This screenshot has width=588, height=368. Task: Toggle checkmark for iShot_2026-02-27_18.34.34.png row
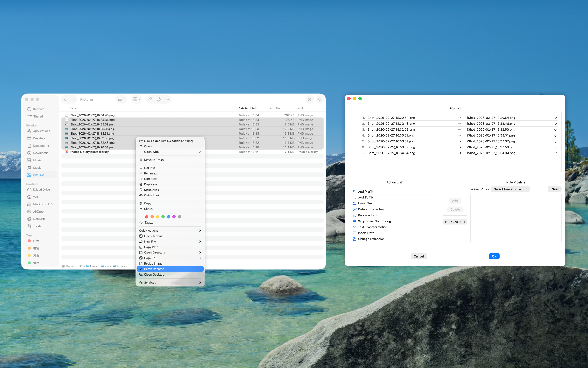click(556, 153)
